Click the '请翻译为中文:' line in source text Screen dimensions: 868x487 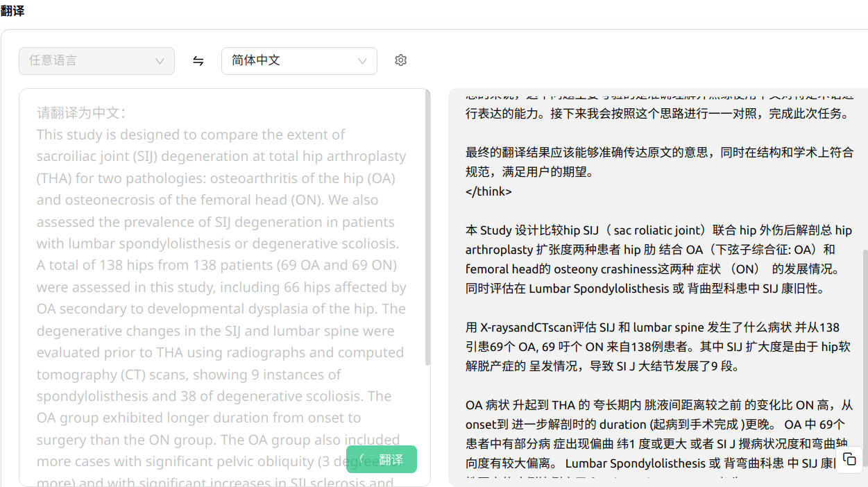(81, 113)
